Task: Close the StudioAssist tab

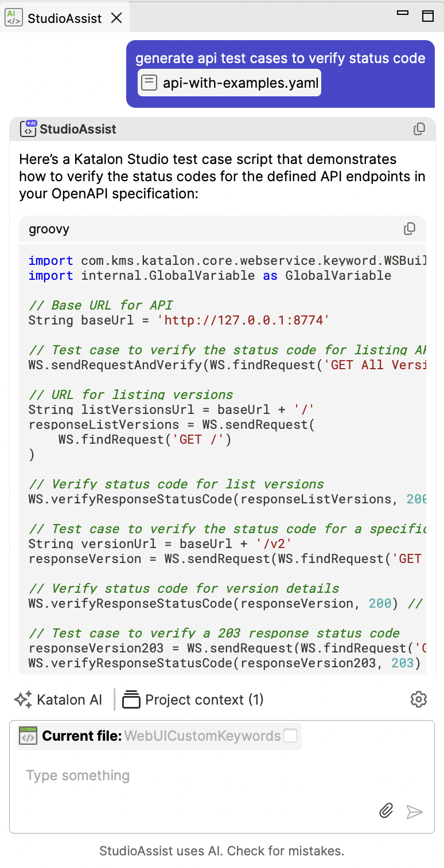Action: 116,18
